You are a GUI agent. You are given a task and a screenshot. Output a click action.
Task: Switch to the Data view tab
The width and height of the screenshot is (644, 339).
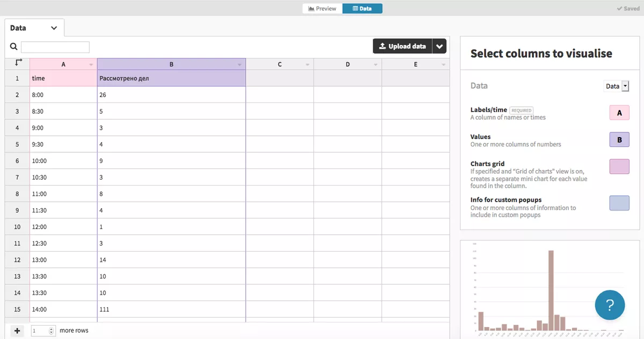click(x=362, y=9)
